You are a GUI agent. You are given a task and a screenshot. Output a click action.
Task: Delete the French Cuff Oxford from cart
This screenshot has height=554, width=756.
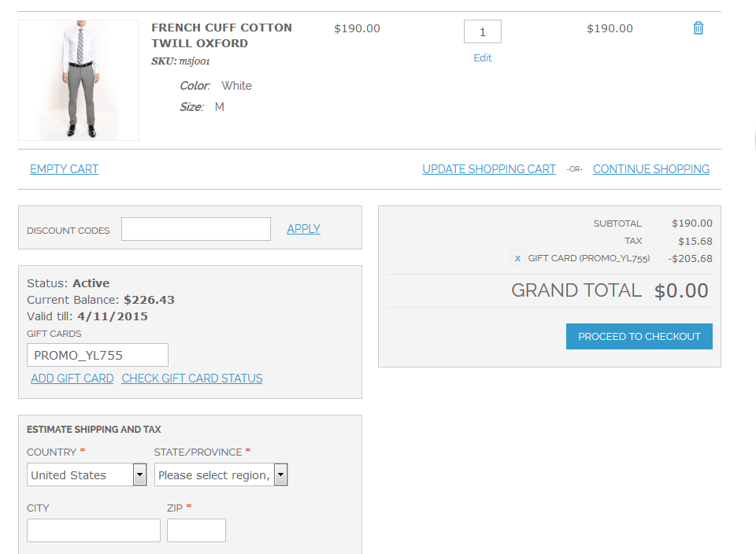pos(698,27)
